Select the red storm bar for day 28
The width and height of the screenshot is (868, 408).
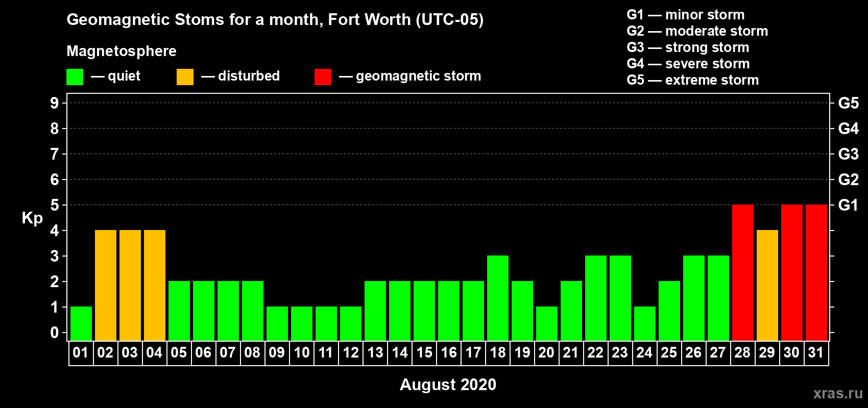[x=743, y=273]
